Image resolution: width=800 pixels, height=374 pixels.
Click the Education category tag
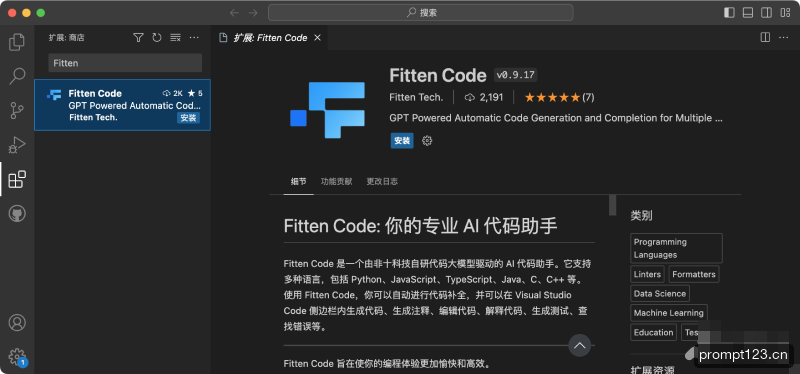coord(654,332)
